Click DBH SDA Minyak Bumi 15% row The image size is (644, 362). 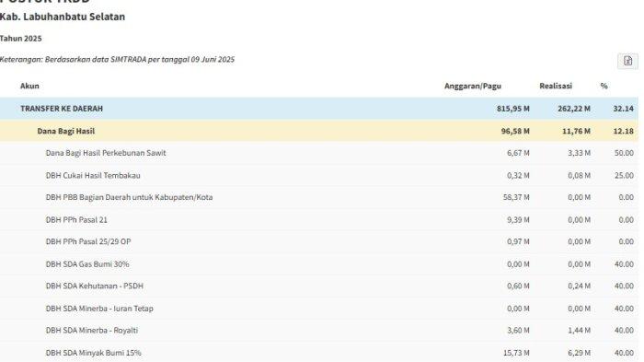click(319, 353)
